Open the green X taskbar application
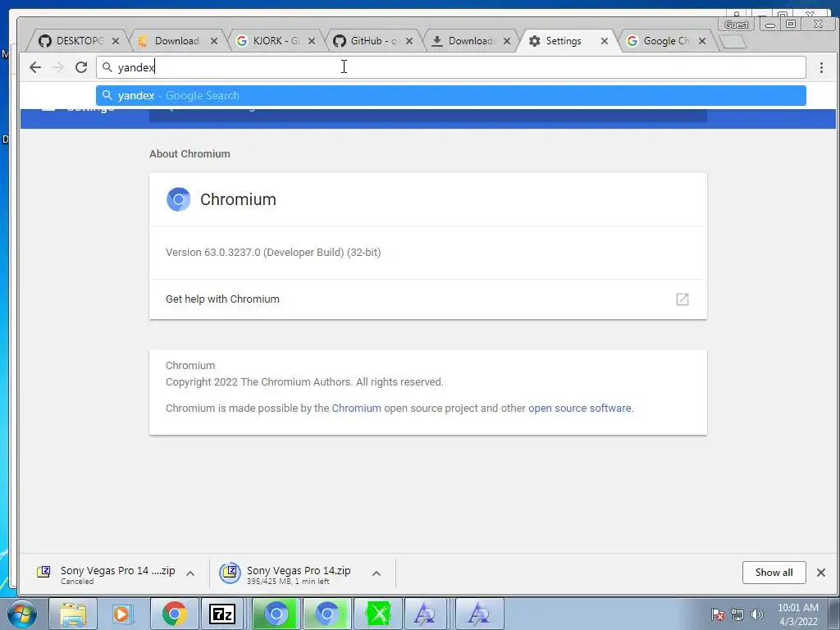The height and width of the screenshot is (630, 840). [377, 614]
